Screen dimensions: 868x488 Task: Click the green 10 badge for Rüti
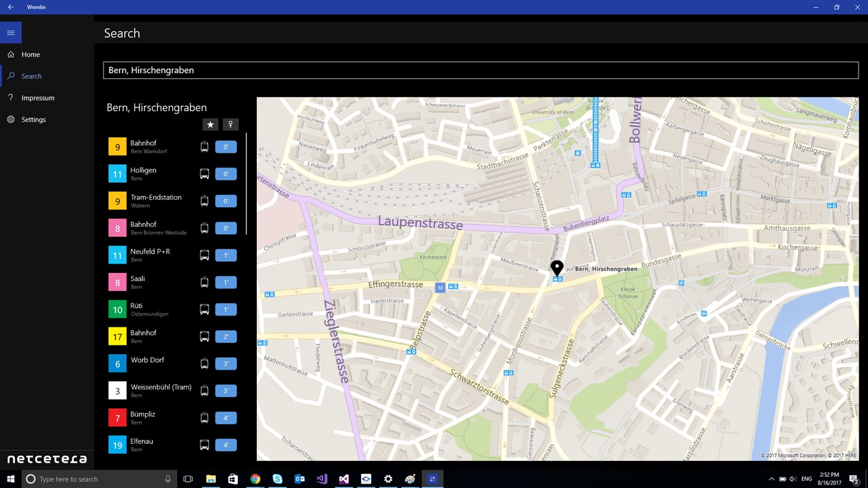coord(117,309)
